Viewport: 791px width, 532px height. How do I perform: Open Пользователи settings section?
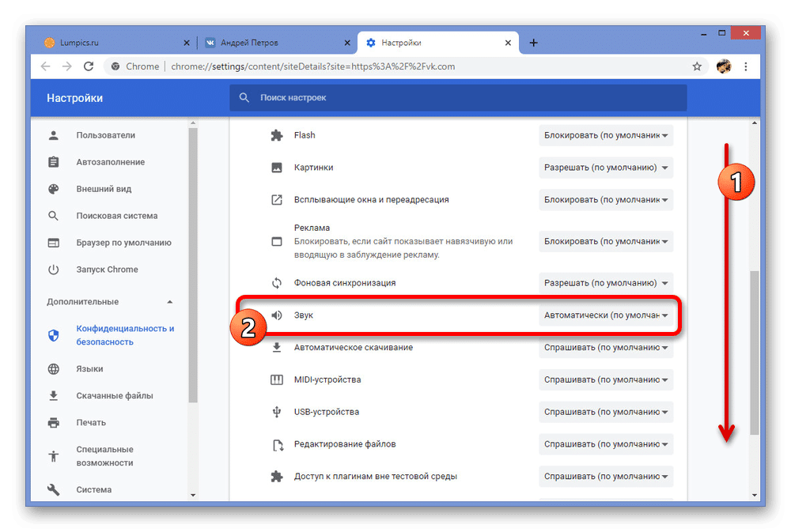pos(106,135)
